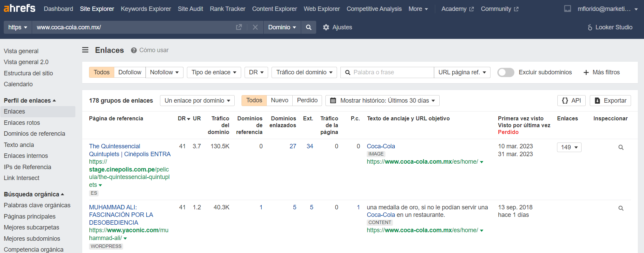Open Ajustes gear settings

pyautogui.click(x=337, y=27)
